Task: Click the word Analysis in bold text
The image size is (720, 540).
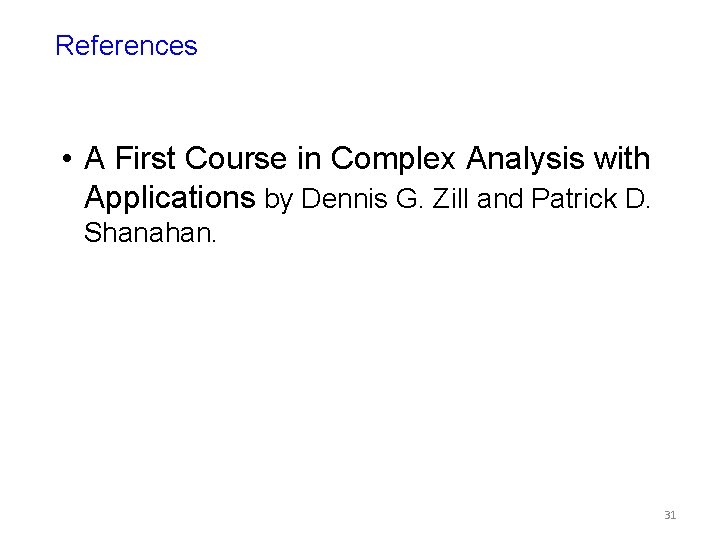Action: tap(525, 158)
